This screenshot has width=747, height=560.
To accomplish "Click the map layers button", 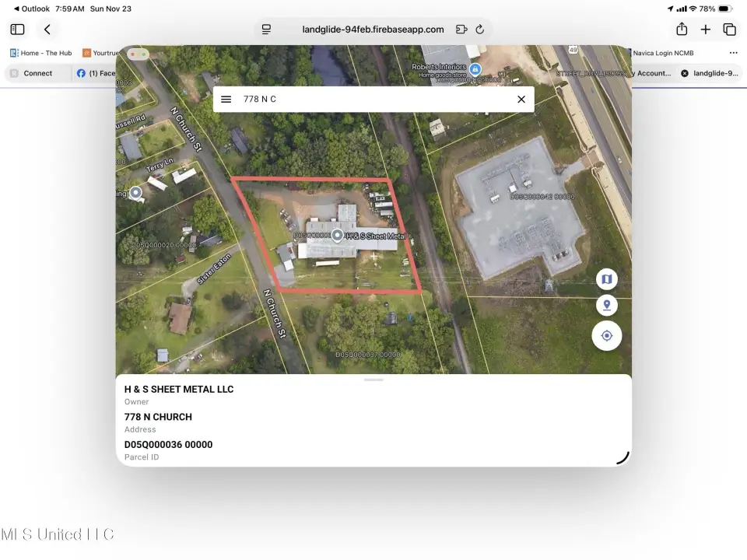I will [x=607, y=279].
